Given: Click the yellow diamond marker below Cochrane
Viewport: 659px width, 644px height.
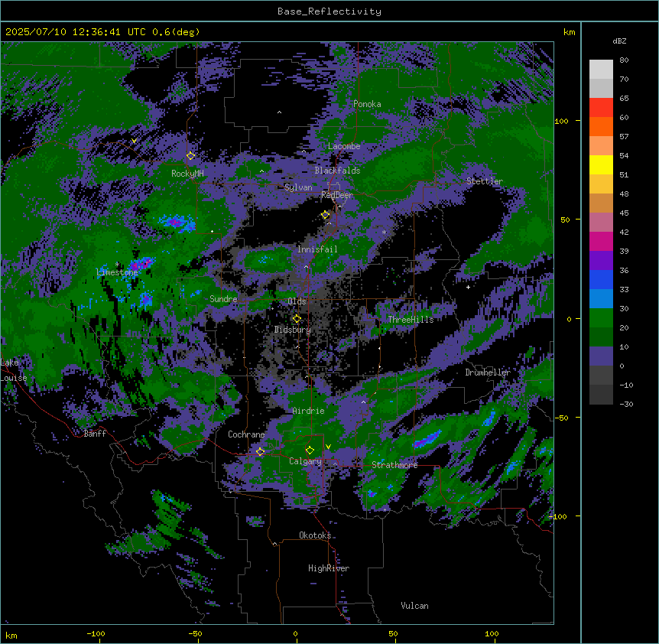Looking at the screenshot, I should point(260,452).
